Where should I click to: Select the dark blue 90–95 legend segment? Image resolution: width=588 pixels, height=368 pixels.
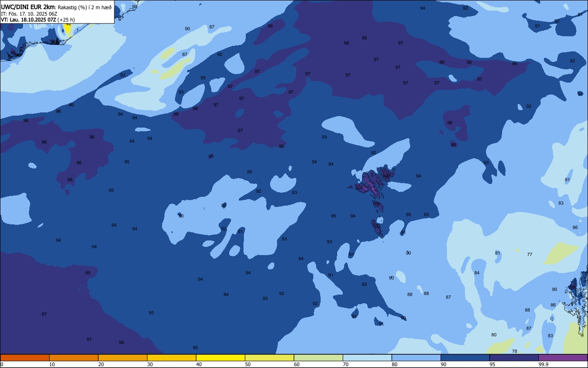click(x=465, y=357)
